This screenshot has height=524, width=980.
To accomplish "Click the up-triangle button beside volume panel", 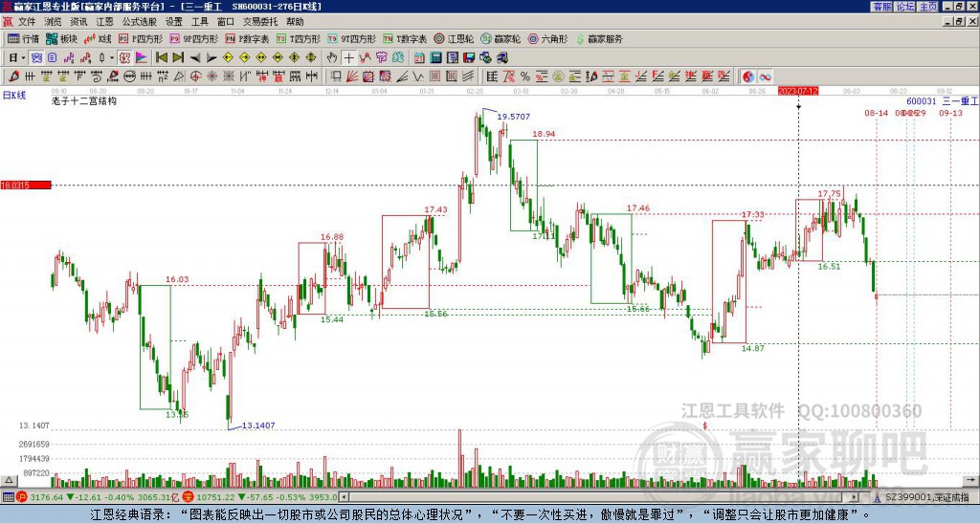I will click(x=9, y=480).
